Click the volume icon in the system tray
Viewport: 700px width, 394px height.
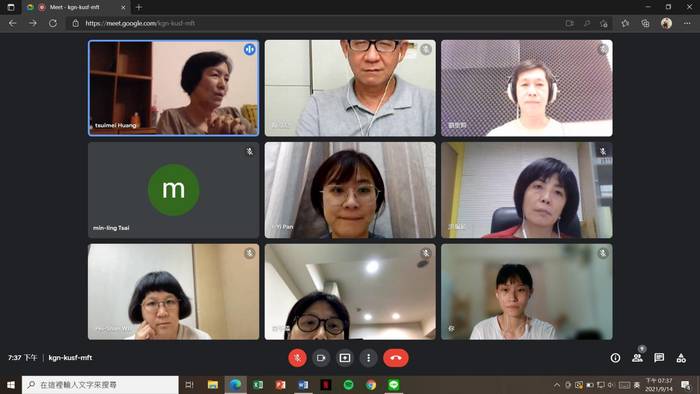click(x=611, y=385)
